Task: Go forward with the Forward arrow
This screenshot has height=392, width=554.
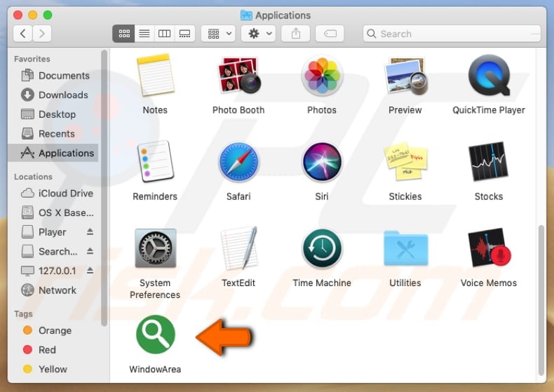Action: [x=42, y=34]
